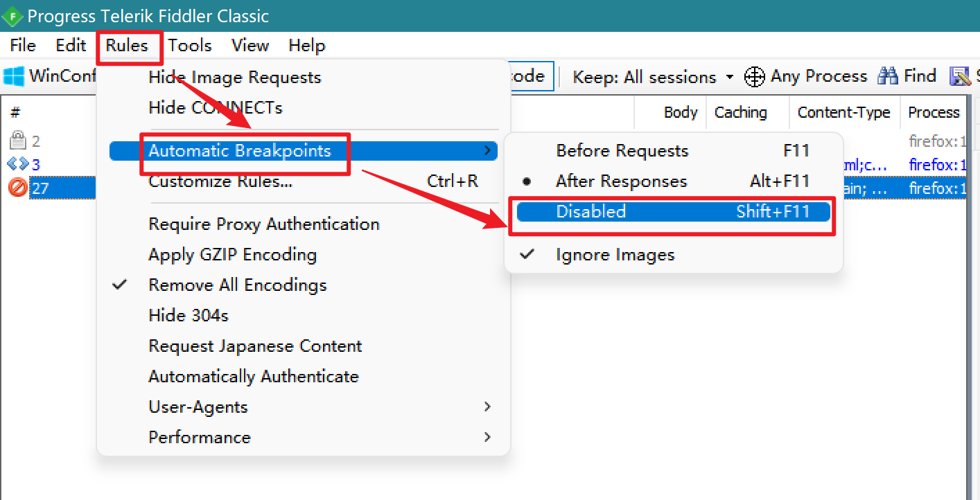The height and width of the screenshot is (500, 980).
Task: Open the File menu
Action: pos(23,46)
